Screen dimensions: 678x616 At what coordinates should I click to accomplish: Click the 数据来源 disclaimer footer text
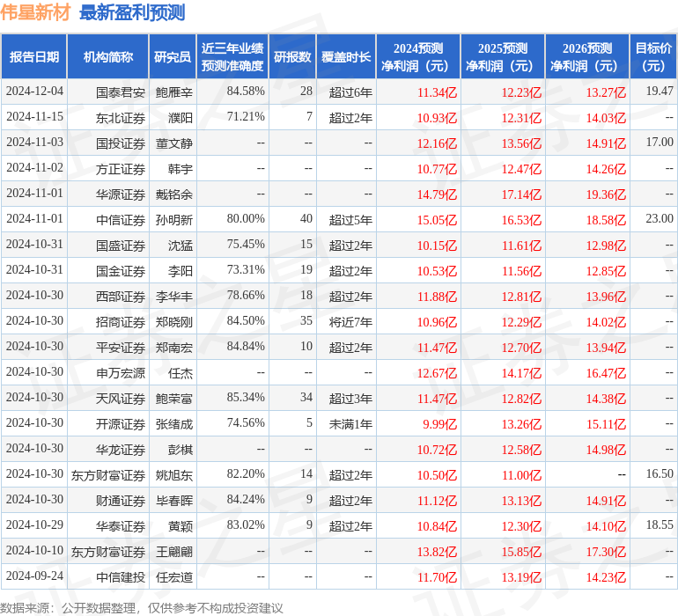(142, 608)
